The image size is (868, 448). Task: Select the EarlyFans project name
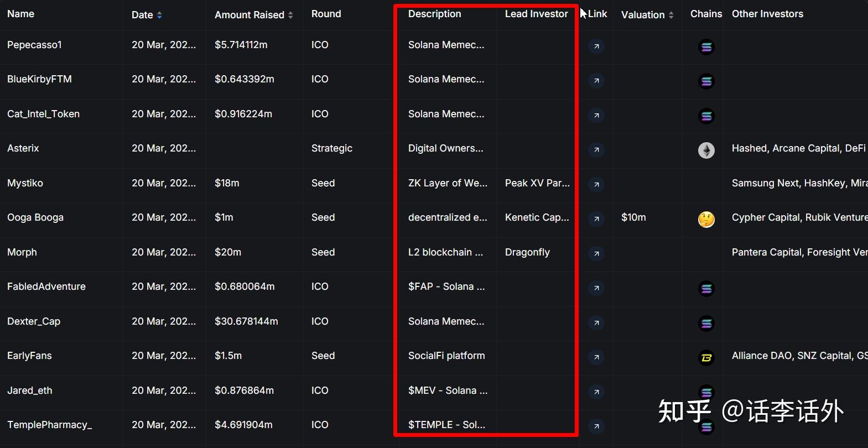pos(29,356)
